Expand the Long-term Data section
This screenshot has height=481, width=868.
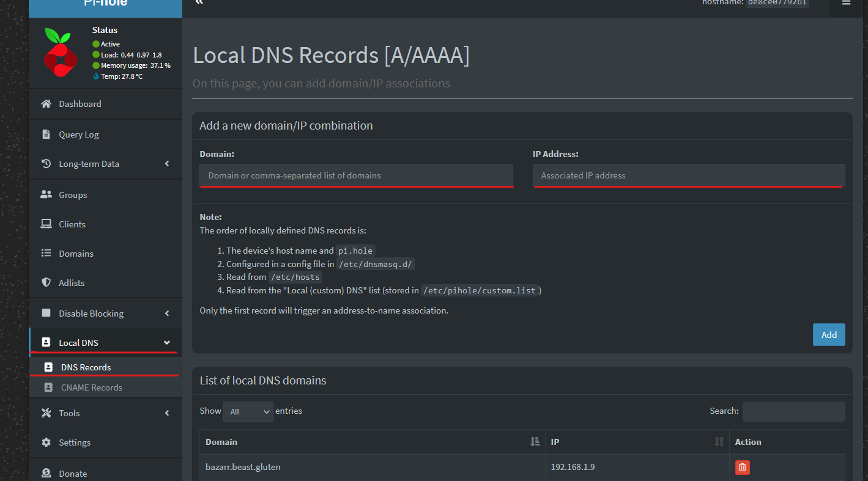coord(166,163)
